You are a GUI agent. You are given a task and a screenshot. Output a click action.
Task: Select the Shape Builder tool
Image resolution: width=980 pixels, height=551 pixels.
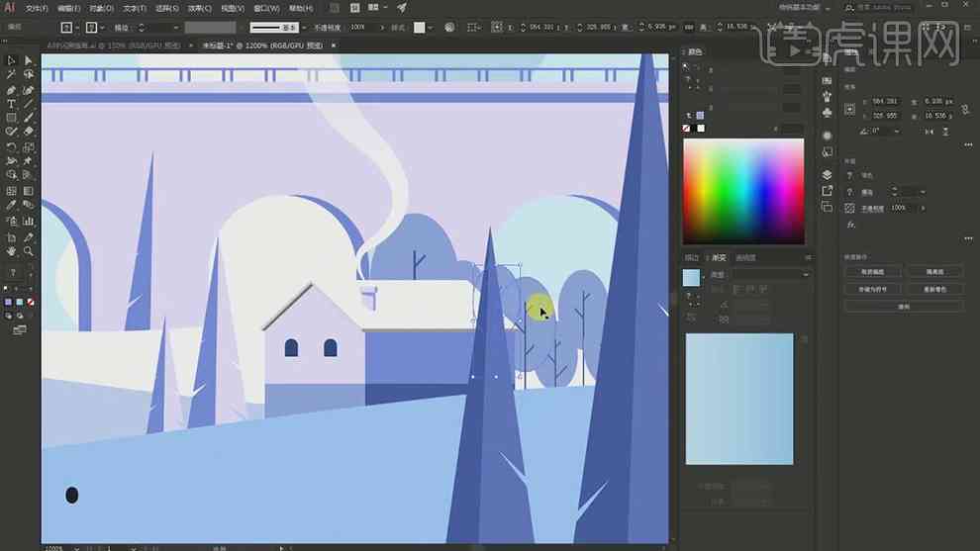click(11, 175)
